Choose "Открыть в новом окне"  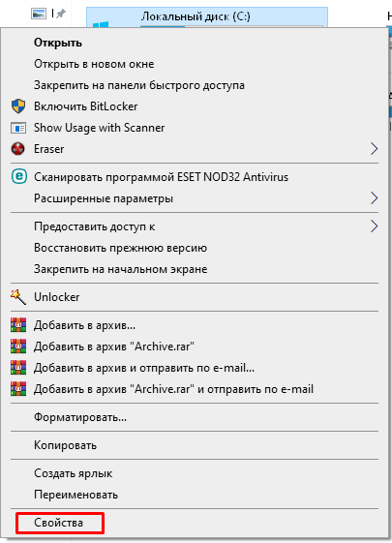coord(94,64)
